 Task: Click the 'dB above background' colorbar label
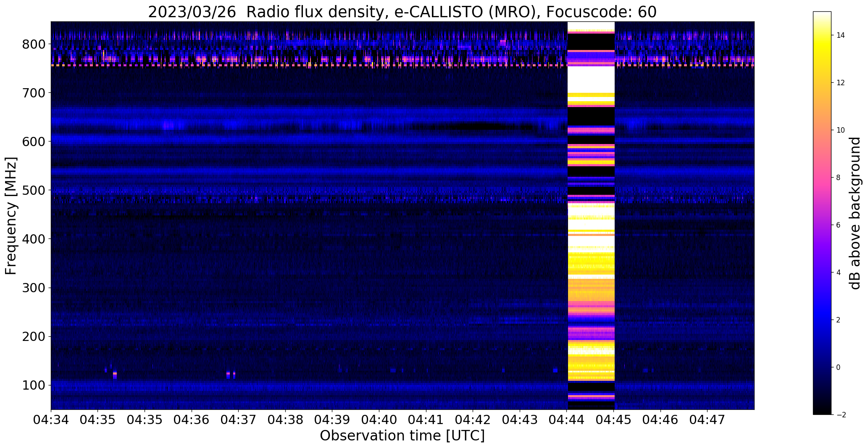(855, 213)
